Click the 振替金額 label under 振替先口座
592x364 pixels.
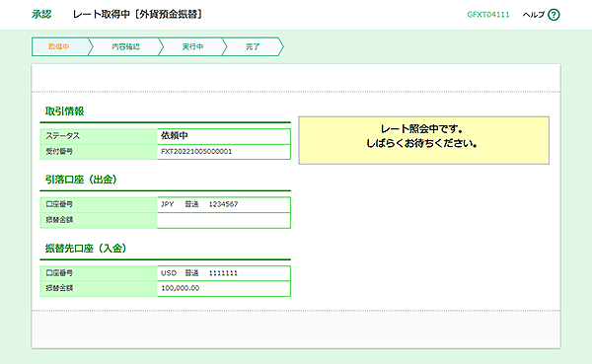point(99,289)
